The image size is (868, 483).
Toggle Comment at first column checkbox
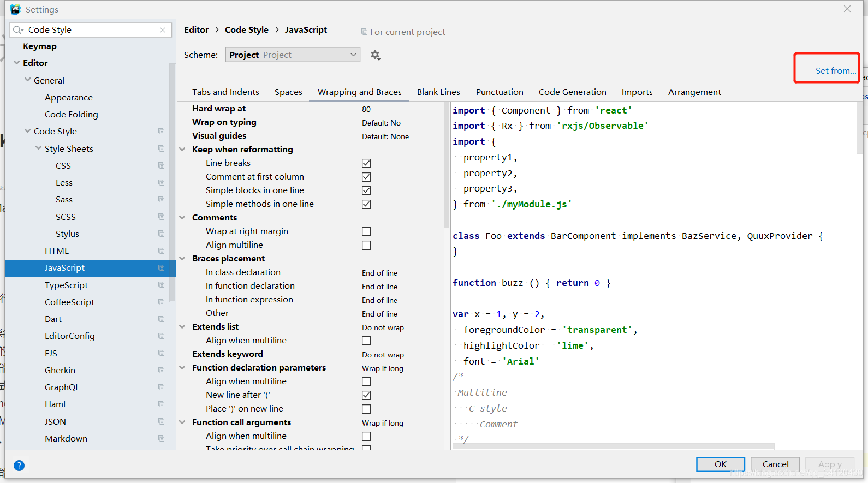tap(366, 177)
